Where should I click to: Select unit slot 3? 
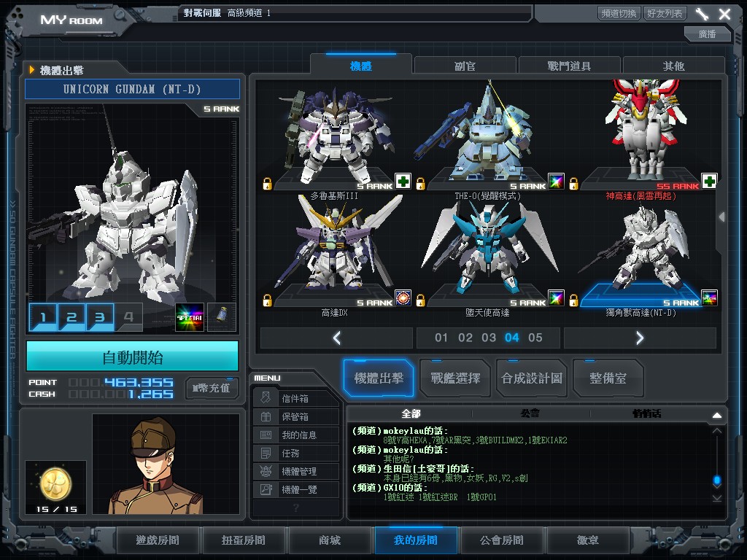(x=100, y=317)
